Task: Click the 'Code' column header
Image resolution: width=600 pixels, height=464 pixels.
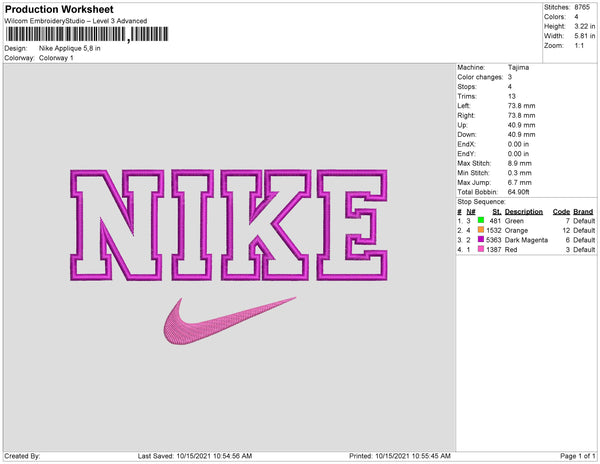Action: pos(561,212)
